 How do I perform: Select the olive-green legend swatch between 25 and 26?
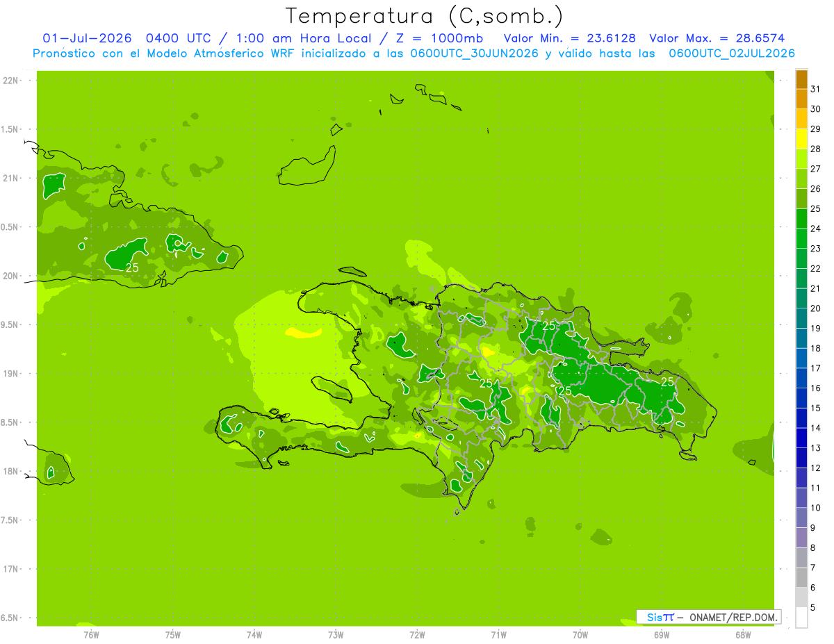pyautogui.click(x=801, y=199)
